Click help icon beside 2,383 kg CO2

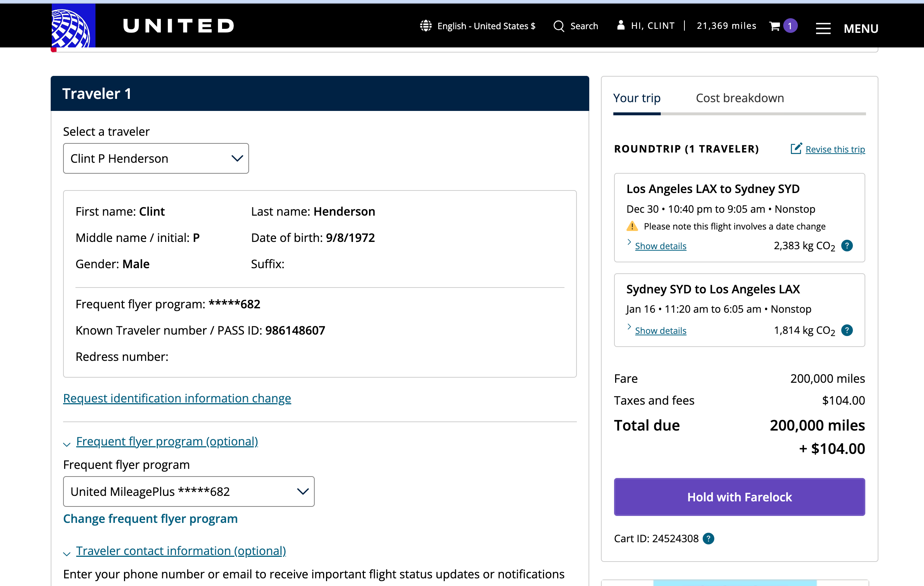pyautogui.click(x=846, y=246)
